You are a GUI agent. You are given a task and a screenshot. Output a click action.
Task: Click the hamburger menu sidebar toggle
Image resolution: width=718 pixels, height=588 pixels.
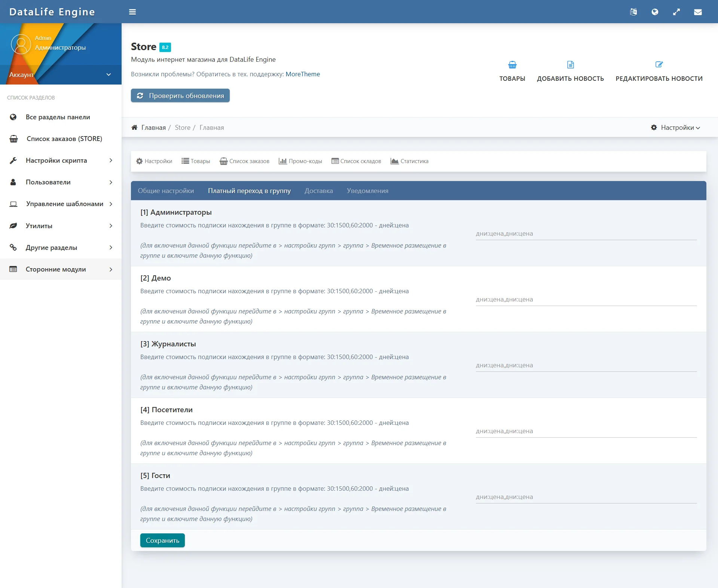click(132, 12)
